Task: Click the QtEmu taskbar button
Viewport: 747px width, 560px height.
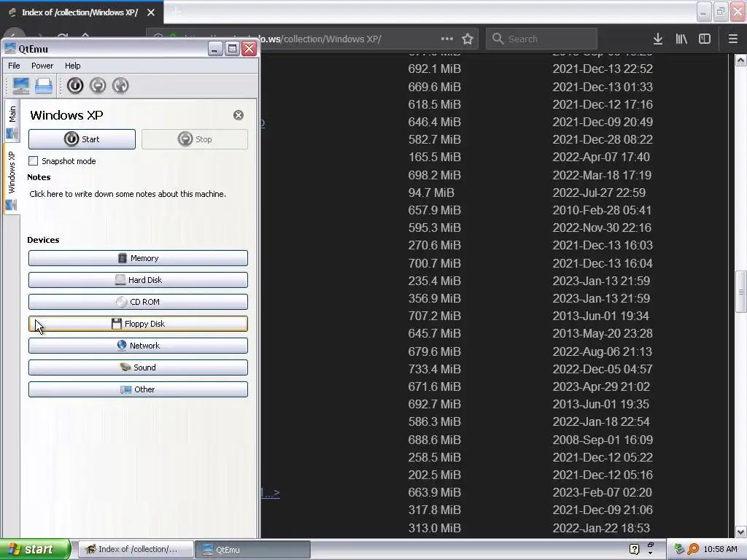Action: 252,549
